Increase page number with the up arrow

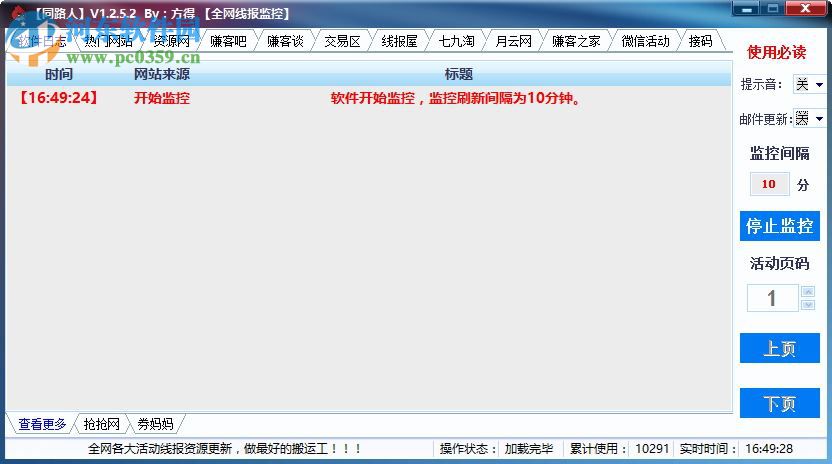[x=808, y=291]
